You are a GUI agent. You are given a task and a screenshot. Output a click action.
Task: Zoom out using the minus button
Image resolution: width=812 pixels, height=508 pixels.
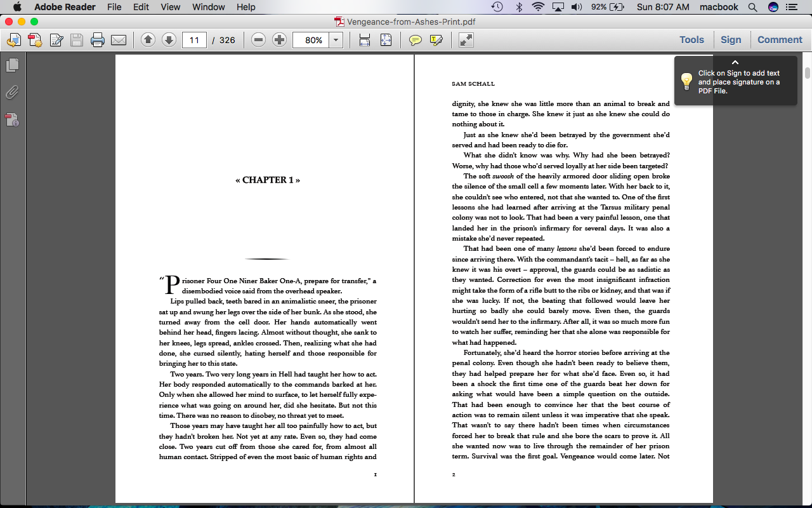[258, 40]
